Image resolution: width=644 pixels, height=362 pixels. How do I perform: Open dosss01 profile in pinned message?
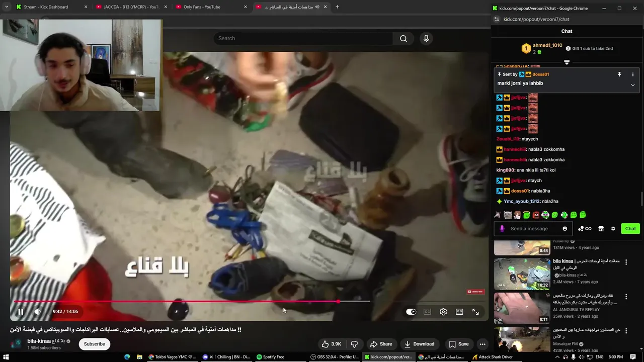point(541,74)
